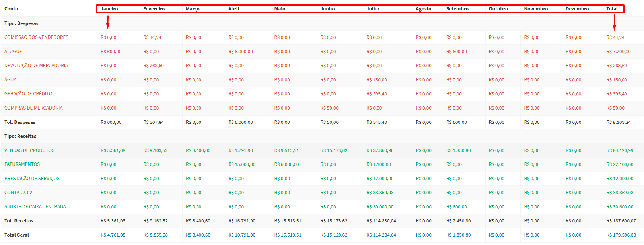Click the GERAÇÃO DE CRÉDITO account

28,94
